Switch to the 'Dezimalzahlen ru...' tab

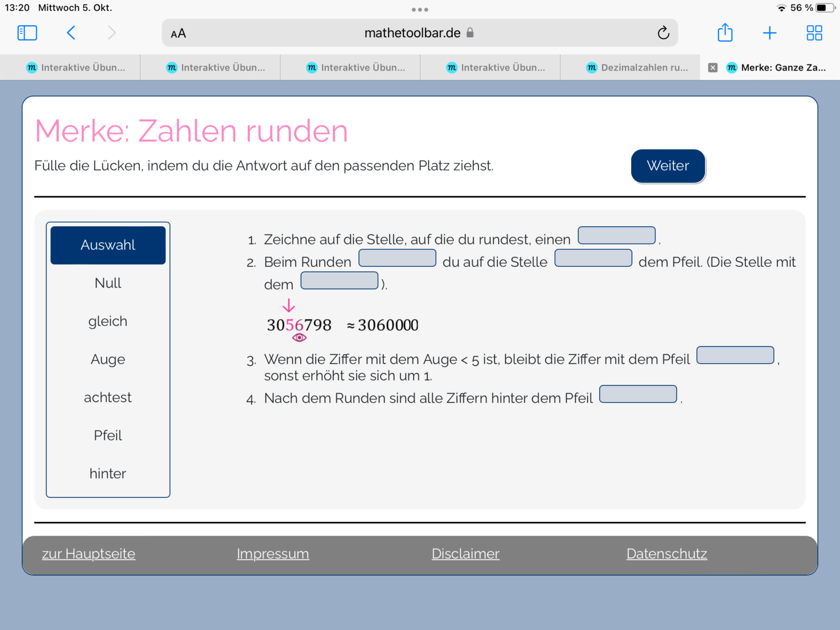pos(637,67)
